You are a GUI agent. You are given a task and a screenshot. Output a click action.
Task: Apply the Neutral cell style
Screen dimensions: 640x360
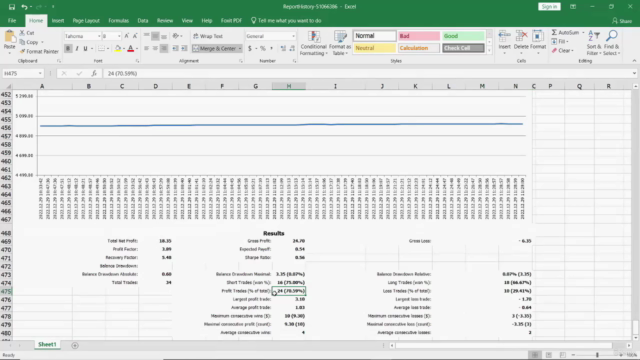click(x=374, y=48)
